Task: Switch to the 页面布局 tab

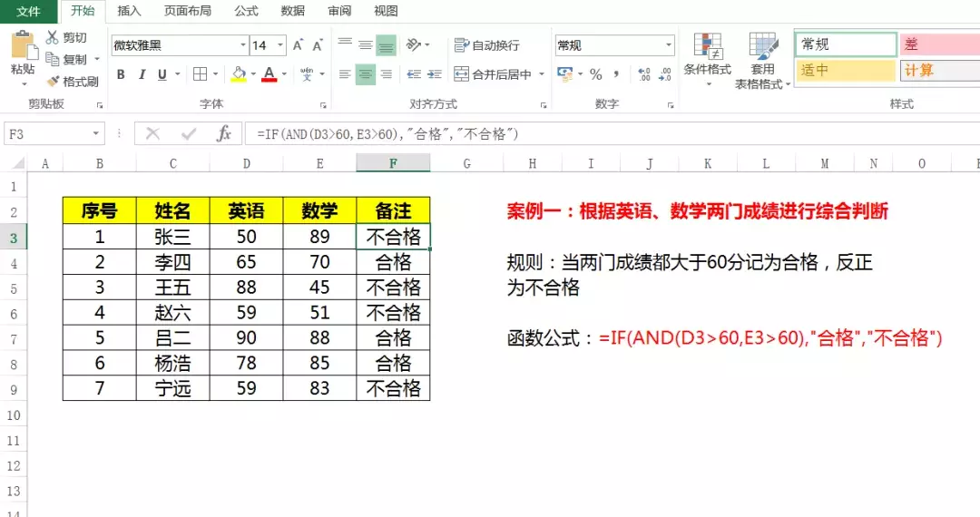Action: [188, 11]
